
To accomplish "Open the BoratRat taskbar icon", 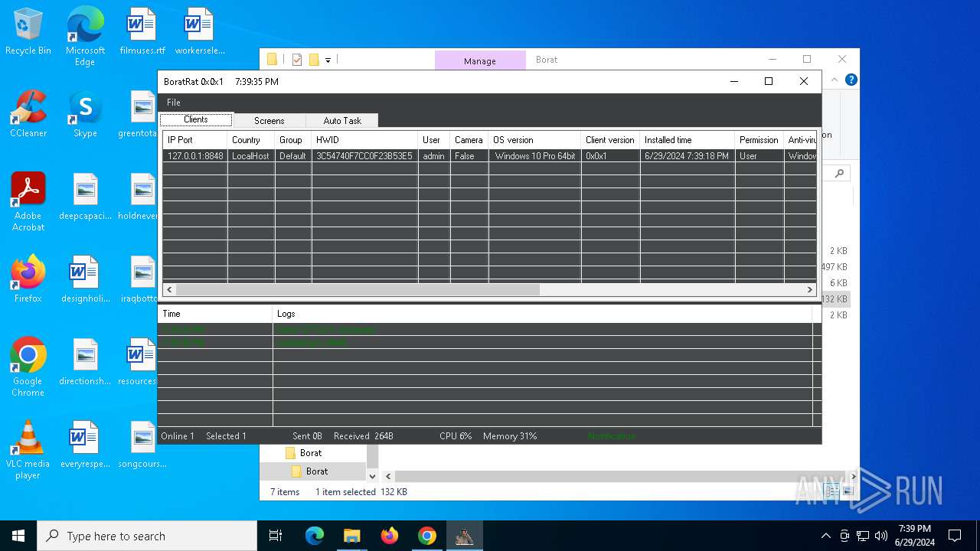I will click(x=464, y=536).
